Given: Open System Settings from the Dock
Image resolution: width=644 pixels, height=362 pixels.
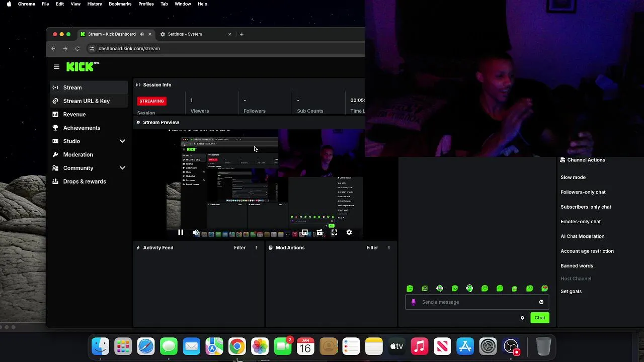Looking at the screenshot, I should [488, 346].
